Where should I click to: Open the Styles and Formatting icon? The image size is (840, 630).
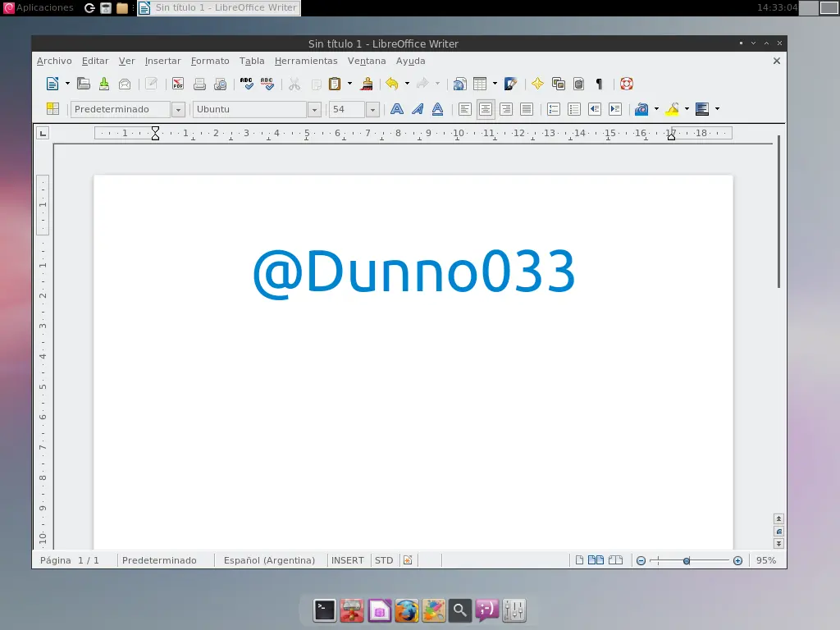(52, 109)
